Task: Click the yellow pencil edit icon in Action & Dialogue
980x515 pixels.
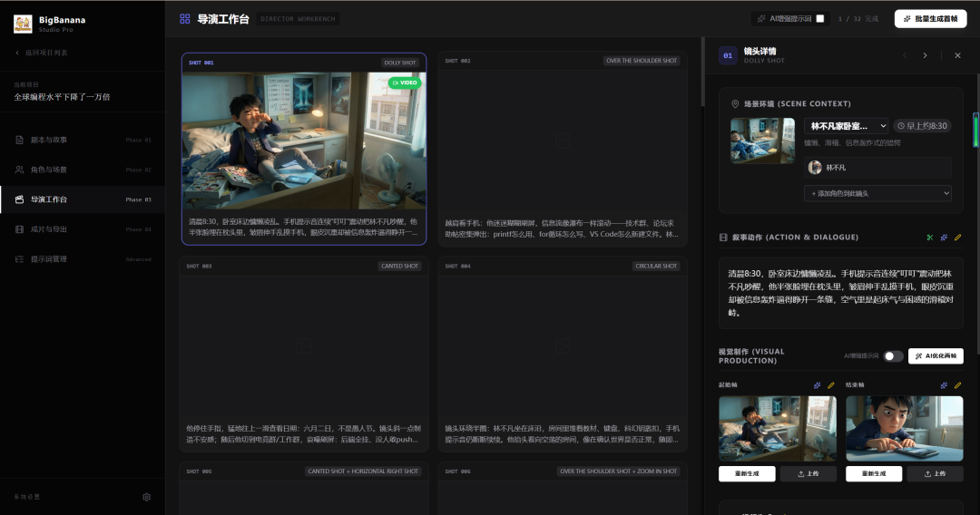Action: (957, 238)
